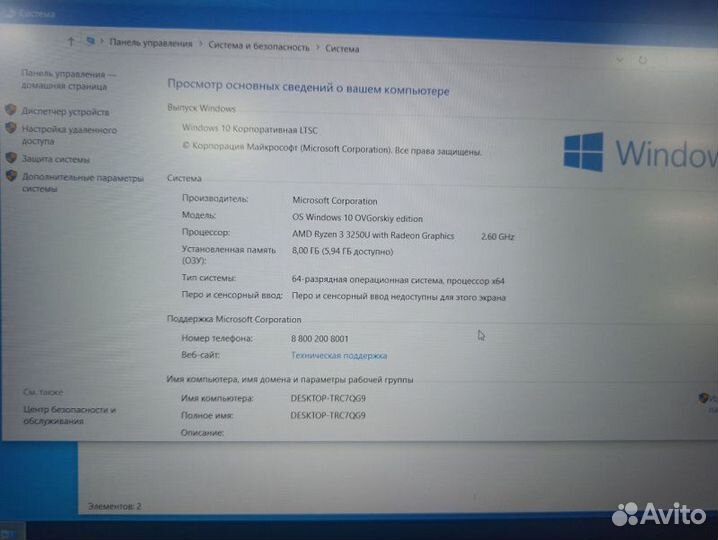Go up one level with the up arrow
Screen dimensions: 718x540
pos(71,42)
